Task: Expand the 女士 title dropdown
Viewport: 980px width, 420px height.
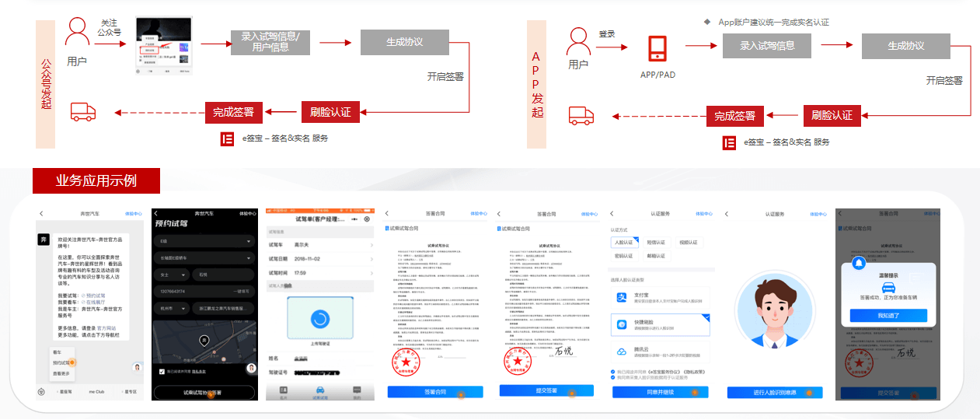Action: click(173, 275)
